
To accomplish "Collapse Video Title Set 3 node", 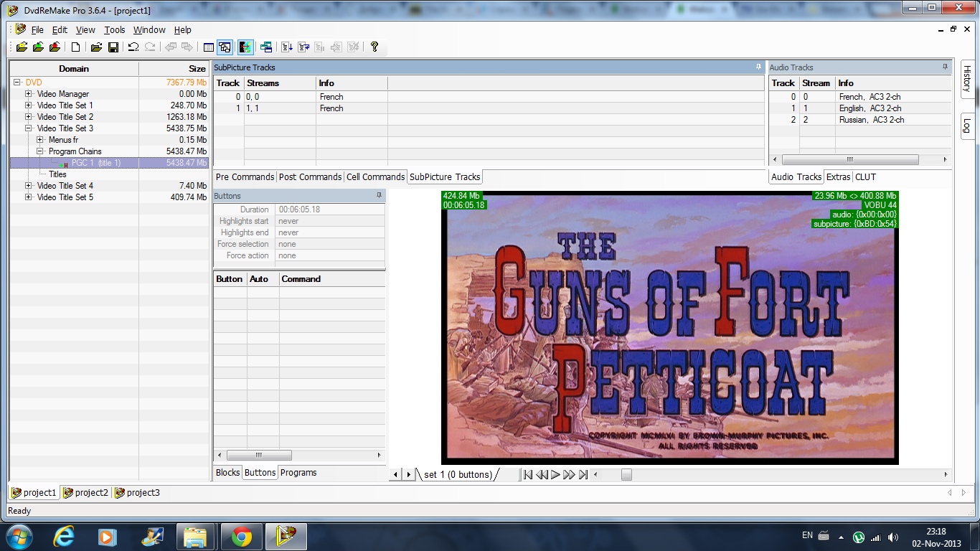I will tap(29, 128).
